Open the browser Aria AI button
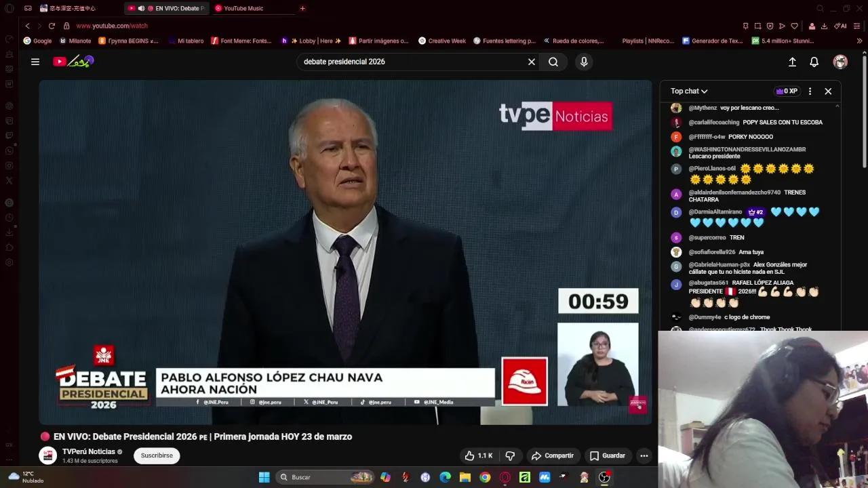The image size is (868, 488). pyautogui.click(x=840, y=26)
